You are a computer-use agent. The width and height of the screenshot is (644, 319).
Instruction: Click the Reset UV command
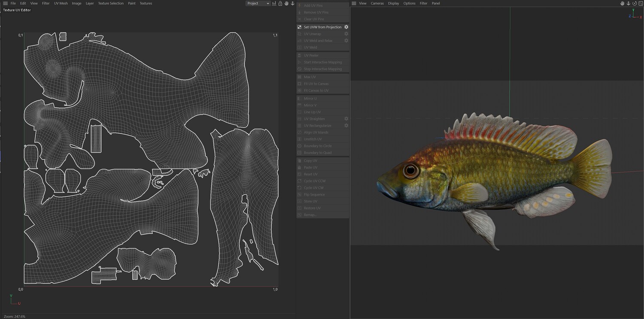(323, 175)
